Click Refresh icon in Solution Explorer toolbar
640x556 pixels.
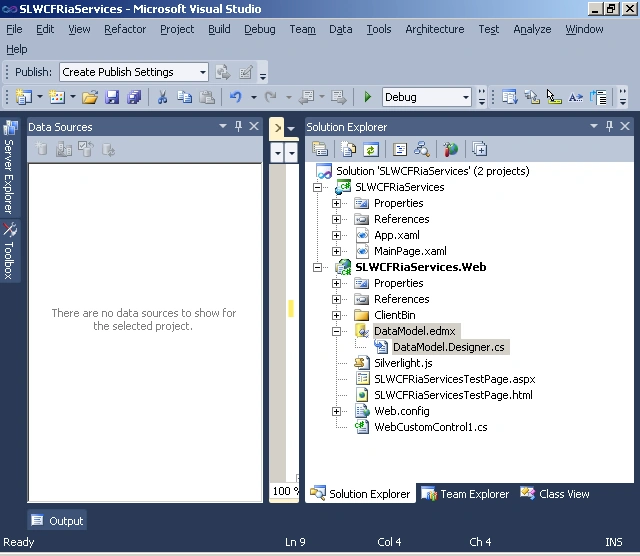point(370,149)
